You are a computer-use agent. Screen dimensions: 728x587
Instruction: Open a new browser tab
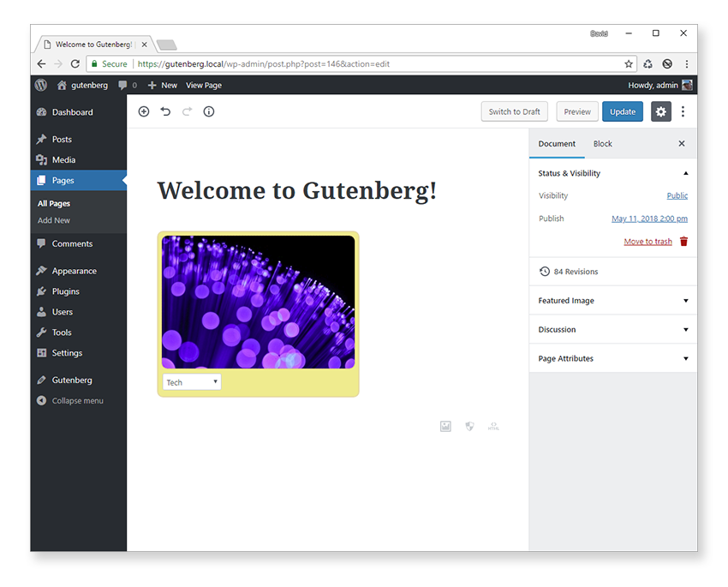coord(167,45)
